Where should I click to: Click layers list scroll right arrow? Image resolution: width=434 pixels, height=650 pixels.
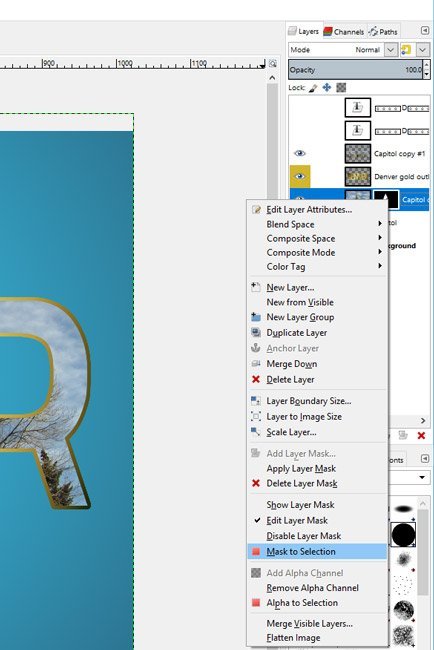pyautogui.click(x=423, y=420)
